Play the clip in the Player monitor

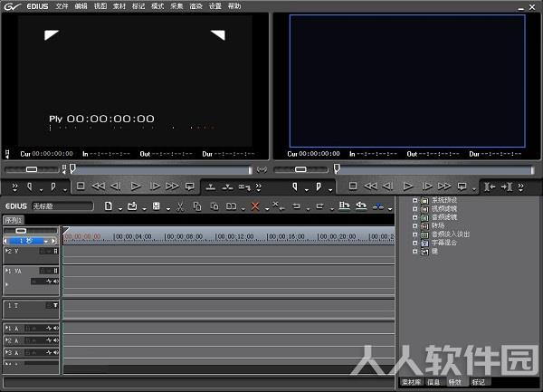[x=136, y=186]
